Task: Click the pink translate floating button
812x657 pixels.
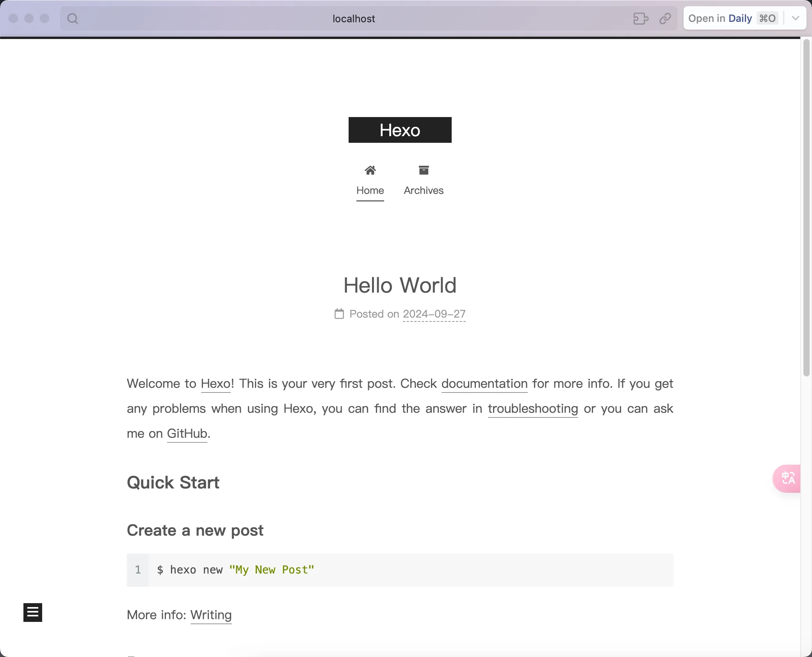Action: (x=787, y=478)
